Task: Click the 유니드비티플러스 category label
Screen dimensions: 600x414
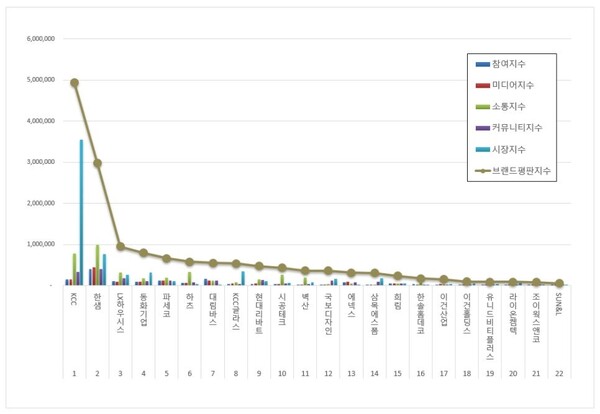Action: click(x=490, y=326)
